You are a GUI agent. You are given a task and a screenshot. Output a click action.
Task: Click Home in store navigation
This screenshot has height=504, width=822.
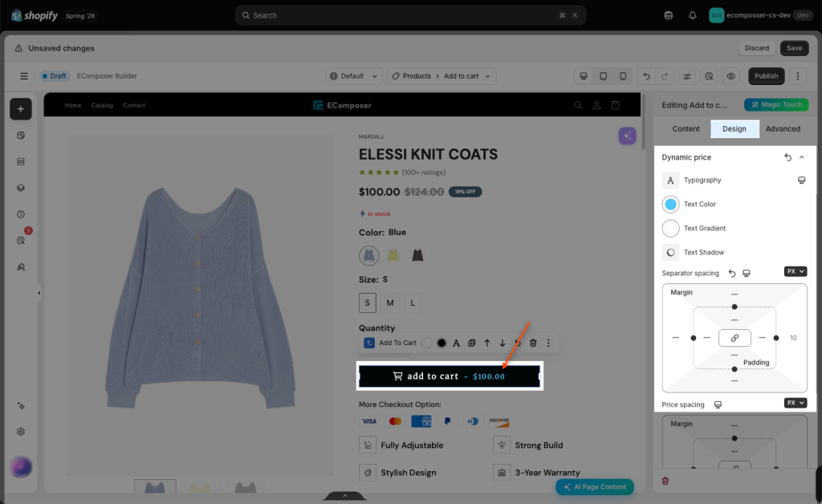pyautogui.click(x=73, y=105)
